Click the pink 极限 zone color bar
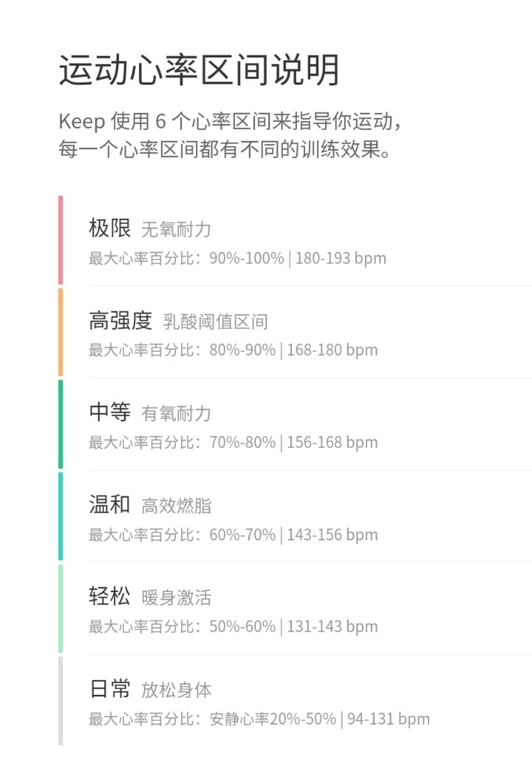The image size is (532, 781). [x=61, y=240]
